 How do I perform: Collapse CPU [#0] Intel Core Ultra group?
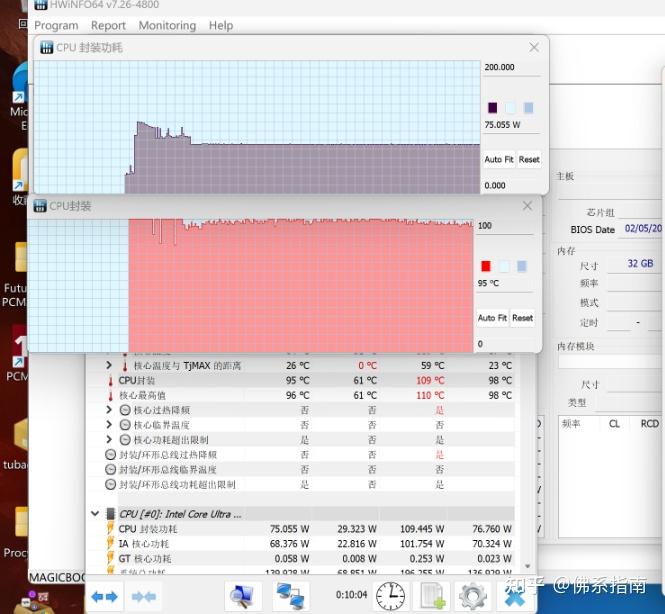pyautogui.click(x=95, y=514)
